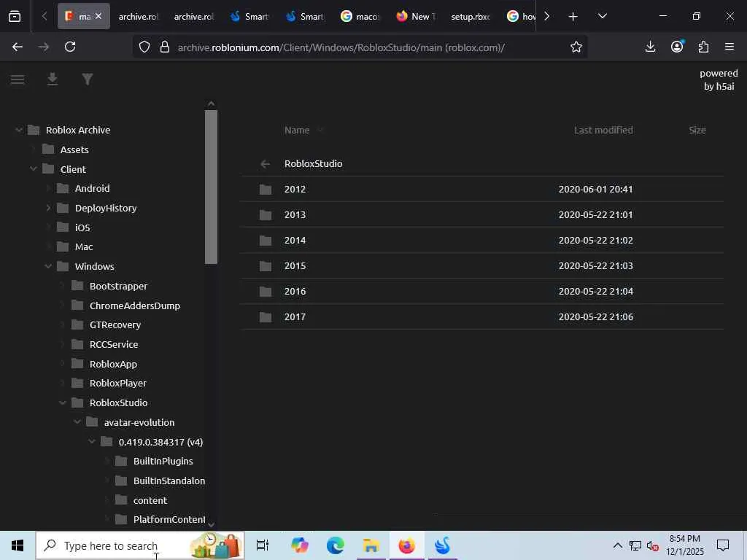Collapse the Client tree node
The width and height of the screenshot is (747, 560).
tap(34, 169)
